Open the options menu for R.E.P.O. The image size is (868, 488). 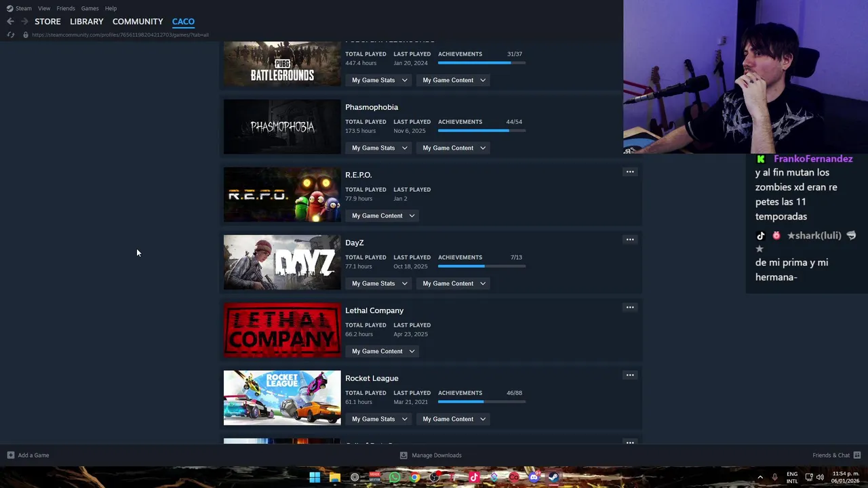coord(630,171)
